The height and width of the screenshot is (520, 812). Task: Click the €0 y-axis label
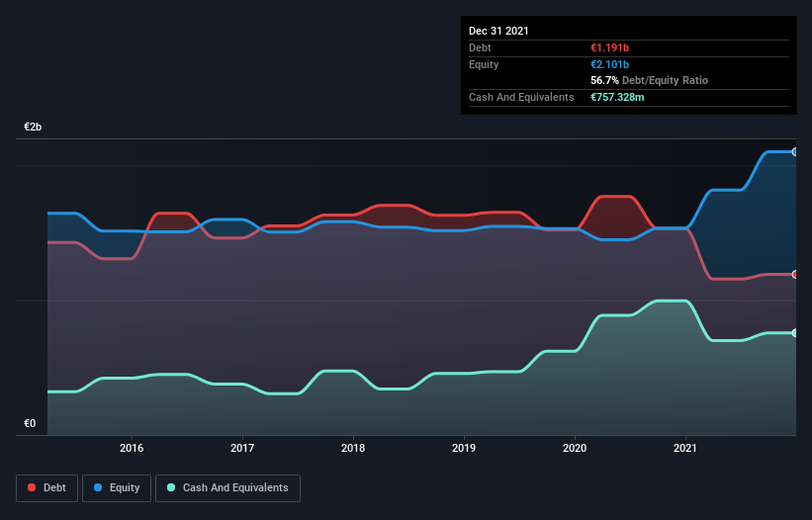coord(30,423)
